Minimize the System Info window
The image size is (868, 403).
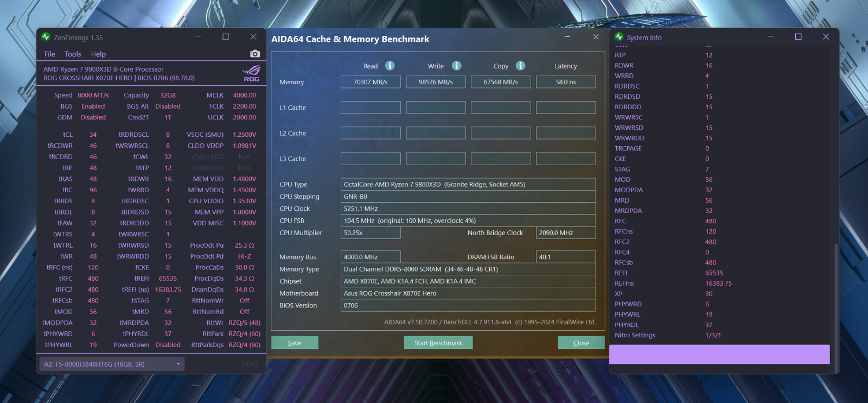[771, 36]
